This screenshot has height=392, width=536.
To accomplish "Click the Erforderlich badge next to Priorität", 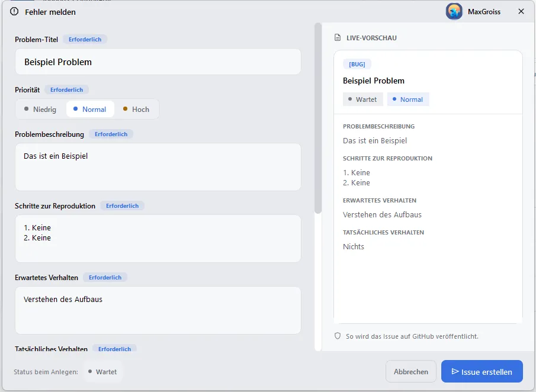I will (x=67, y=89).
